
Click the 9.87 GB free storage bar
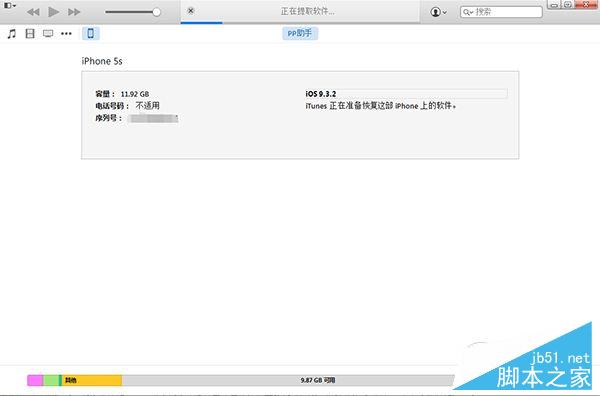288,380
